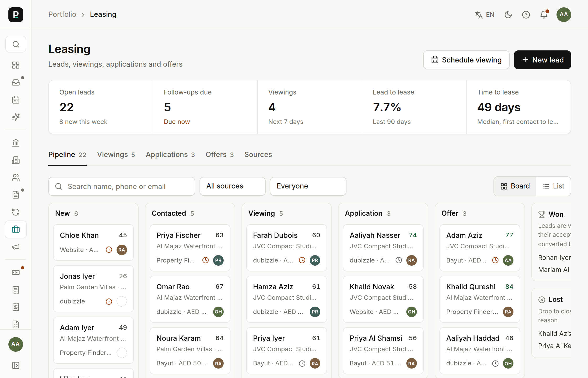Screen dimensions: 588x378
Task: Collapse the sidebar with the panel icon
Action: (x=16, y=365)
